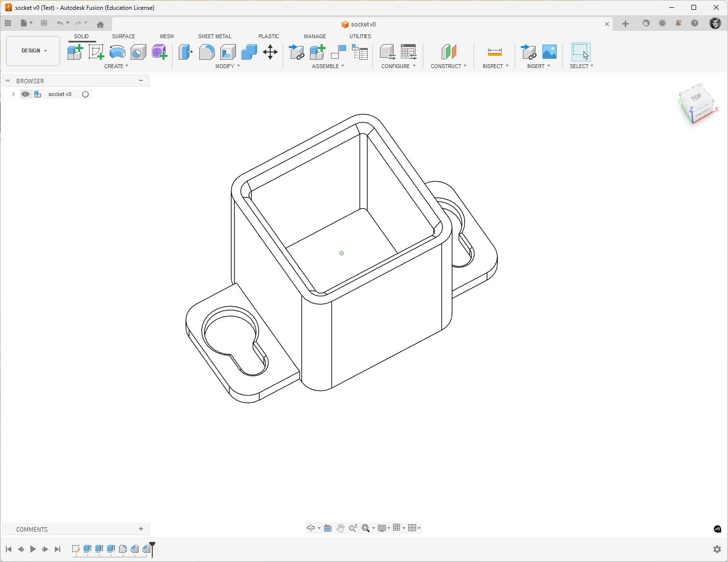The image size is (728, 562).
Task: Open the DESIGN workspace dropdown
Action: [x=33, y=51]
